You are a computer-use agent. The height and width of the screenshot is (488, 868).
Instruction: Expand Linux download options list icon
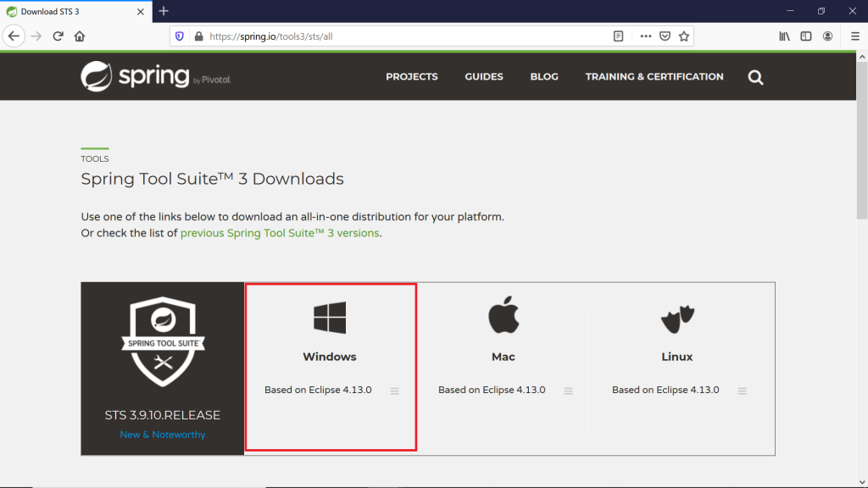(x=743, y=391)
